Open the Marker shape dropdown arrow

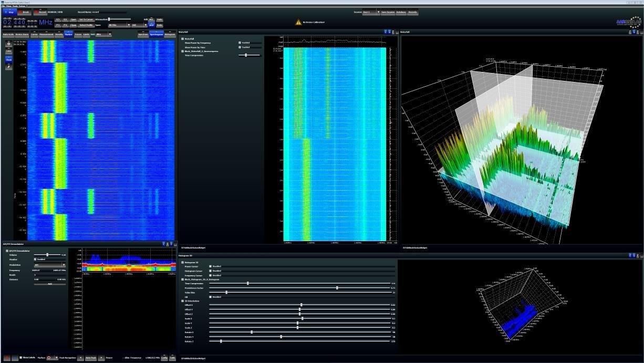57,358
